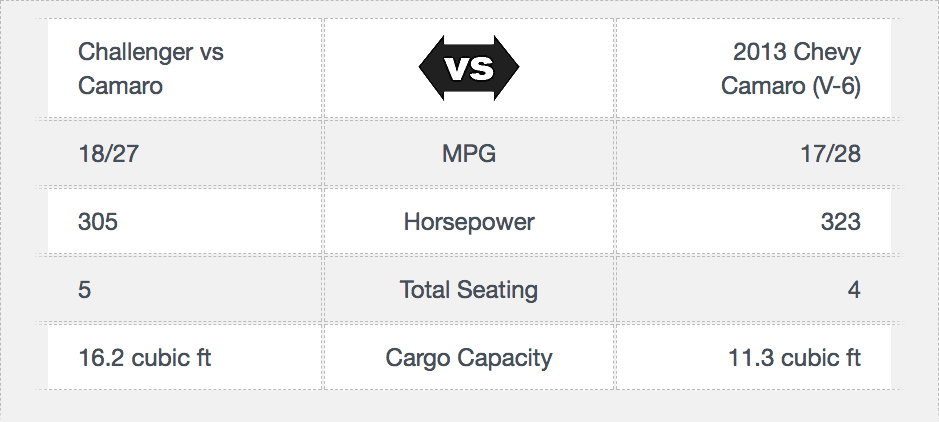Click the right arrowhead of VS graphic
939x422 pixels.
click(507, 68)
